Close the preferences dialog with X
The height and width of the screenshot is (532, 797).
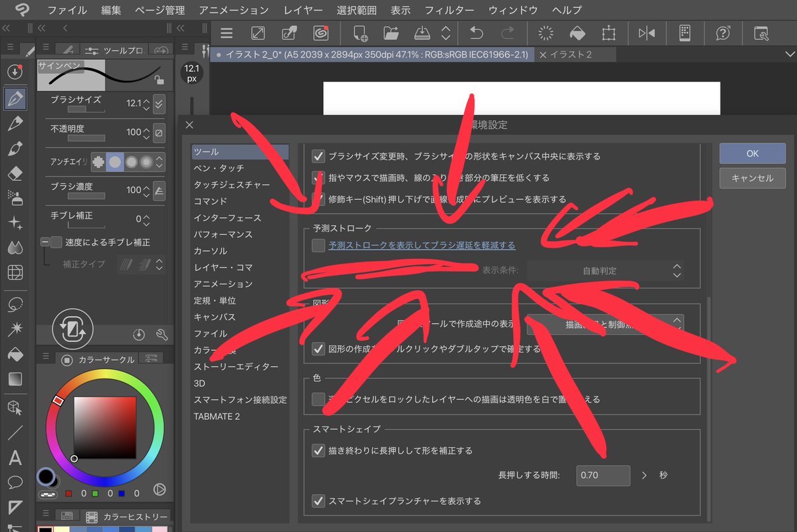[x=189, y=125]
